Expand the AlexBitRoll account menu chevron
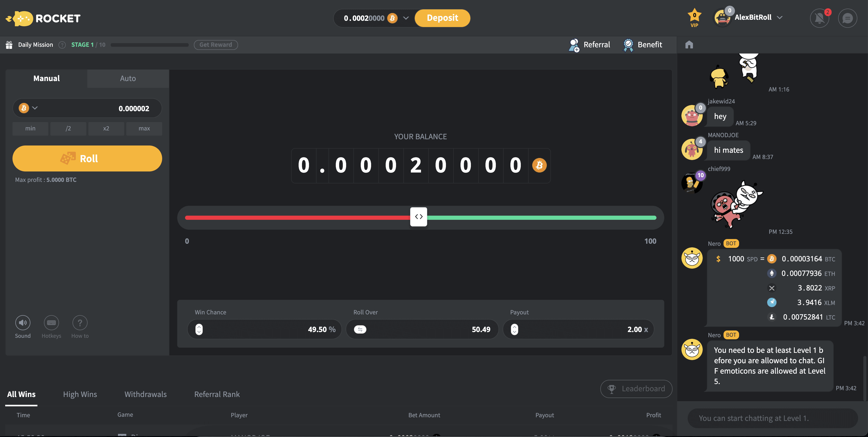The height and width of the screenshot is (437, 868). point(779,17)
